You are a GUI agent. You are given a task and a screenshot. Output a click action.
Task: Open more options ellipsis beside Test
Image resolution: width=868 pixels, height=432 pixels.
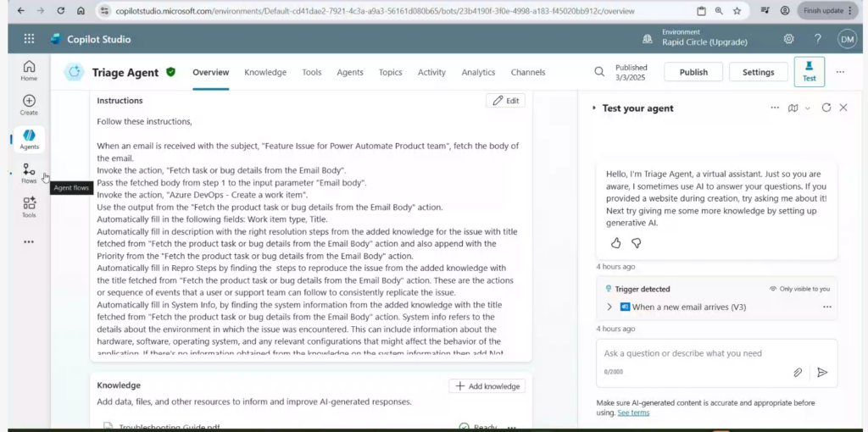point(840,72)
